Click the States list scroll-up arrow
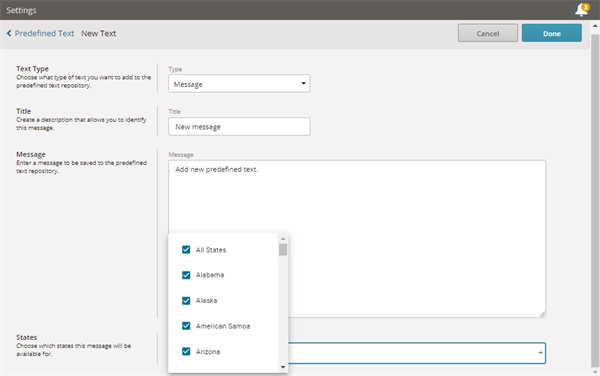Image resolution: width=600 pixels, height=376 pixels. pyautogui.click(x=283, y=239)
